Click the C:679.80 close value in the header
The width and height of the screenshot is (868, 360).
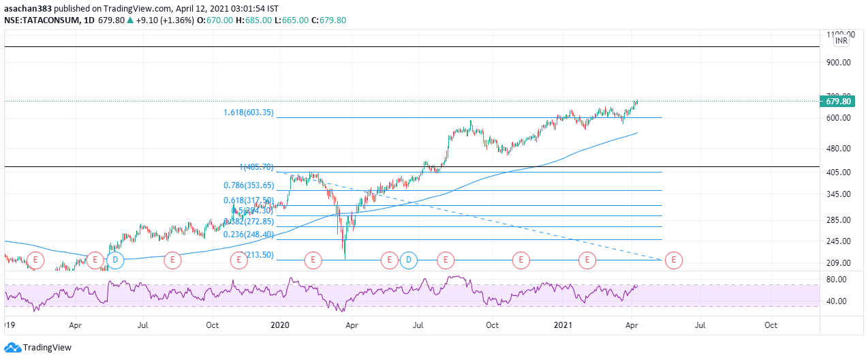328,20
